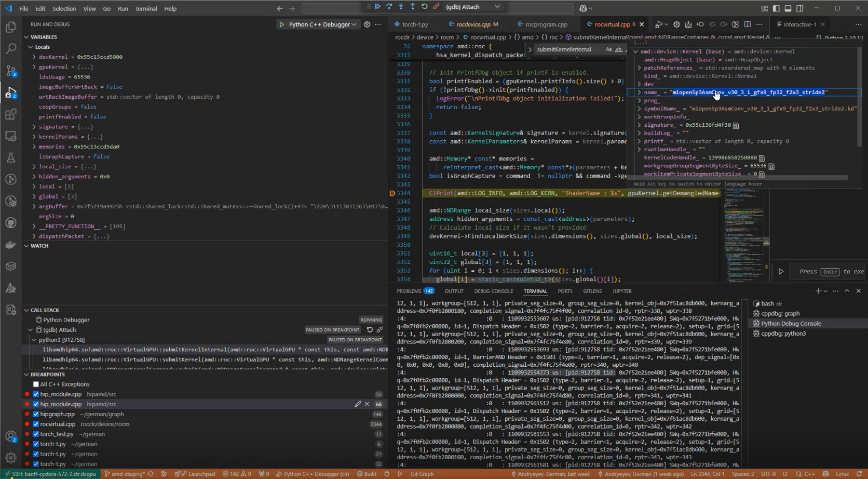Open the Extensions view in activity bar
Viewport: 868px width, 479px height.
pos(10,114)
